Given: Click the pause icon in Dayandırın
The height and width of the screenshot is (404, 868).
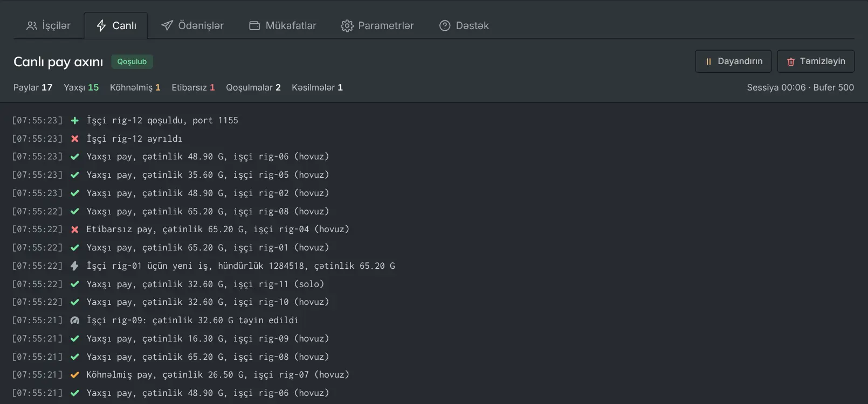Looking at the screenshot, I should click(x=708, y=62).
